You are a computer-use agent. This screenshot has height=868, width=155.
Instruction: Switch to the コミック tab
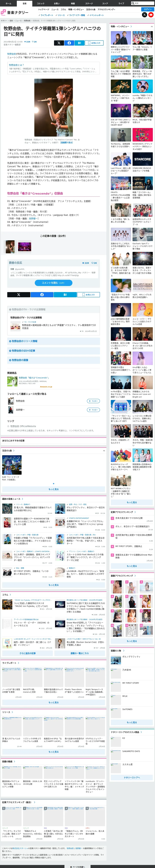coord(41,3)
